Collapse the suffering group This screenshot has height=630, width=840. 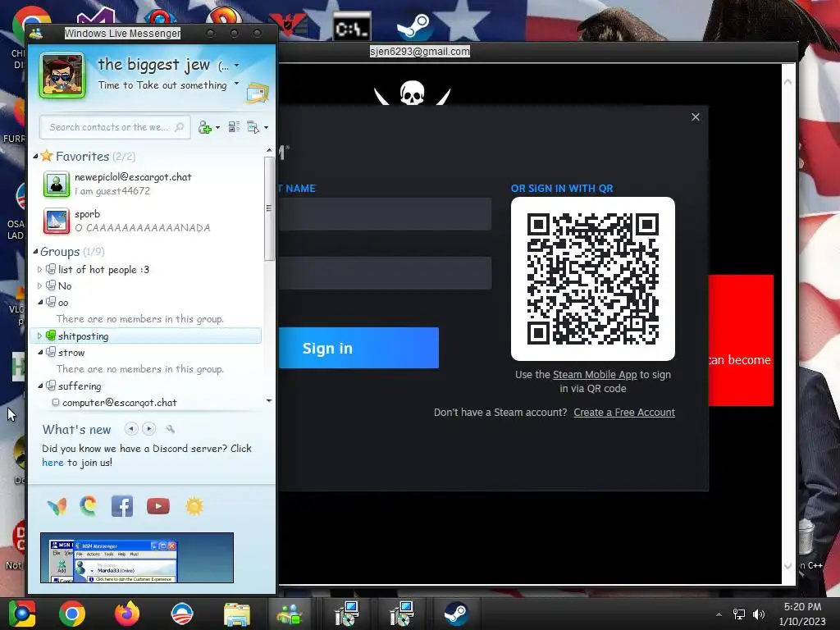pos(39,386)
